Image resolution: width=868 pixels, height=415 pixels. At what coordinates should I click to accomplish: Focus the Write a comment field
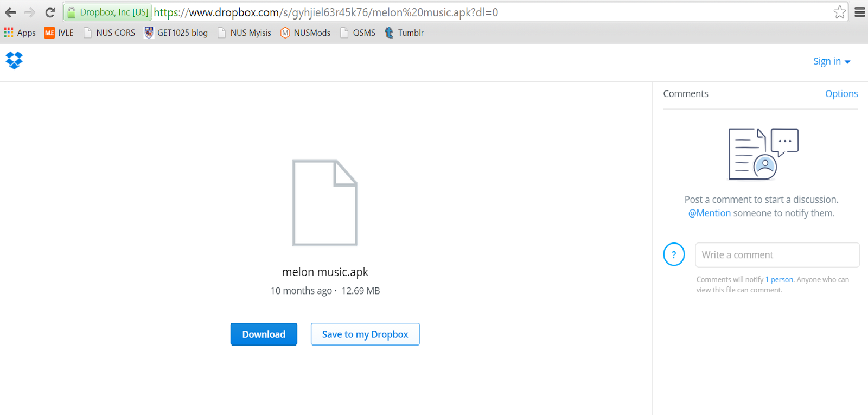[x=777, y=255]
